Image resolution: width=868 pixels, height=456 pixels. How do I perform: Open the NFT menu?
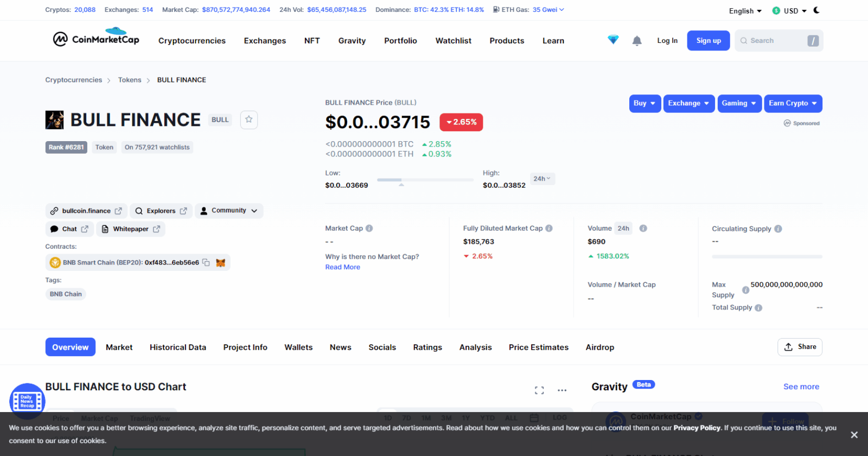click(x=312, y=41)
